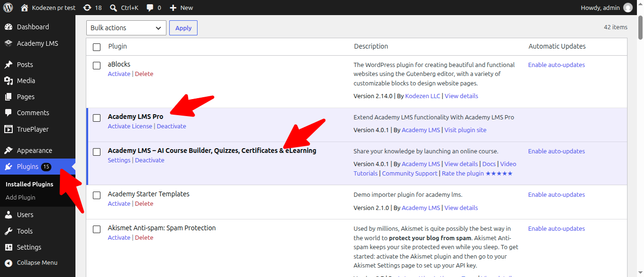Screen dimensions: 644x277
Task: Click the Collapse Menu arrow icon
Action: pyautogui.click(x=8, y=263)
